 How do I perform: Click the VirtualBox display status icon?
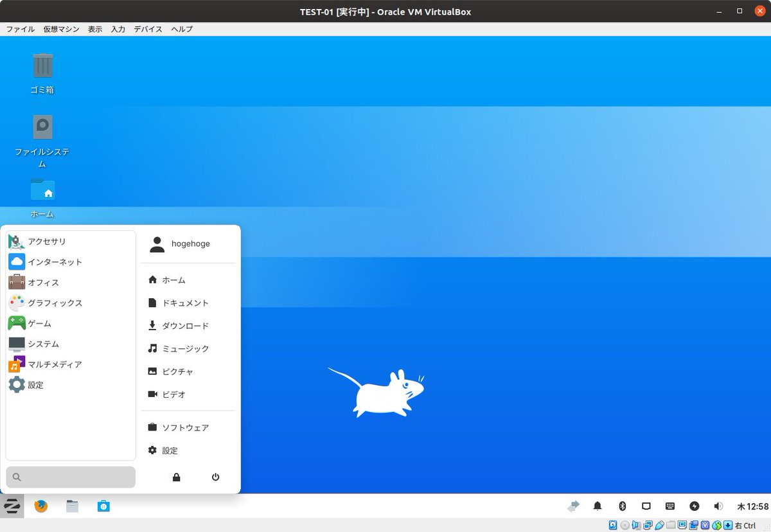[x=682, y=525]
